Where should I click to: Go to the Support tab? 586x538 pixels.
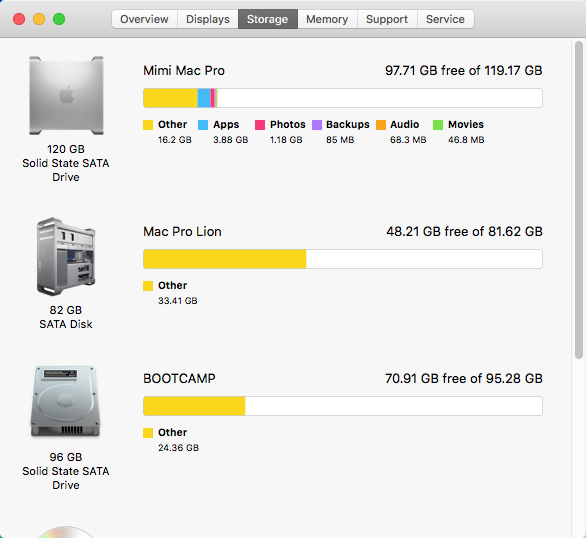click(x=387, y=19)
